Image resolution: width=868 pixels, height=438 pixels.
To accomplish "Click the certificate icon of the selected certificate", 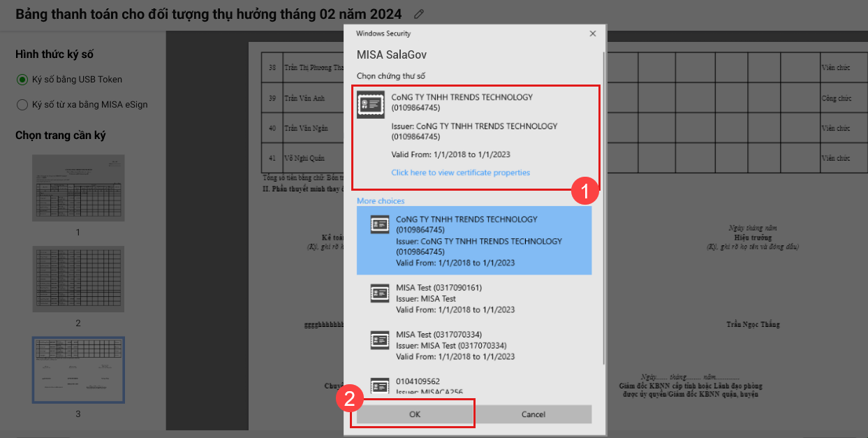I will (x=371, y=104).
